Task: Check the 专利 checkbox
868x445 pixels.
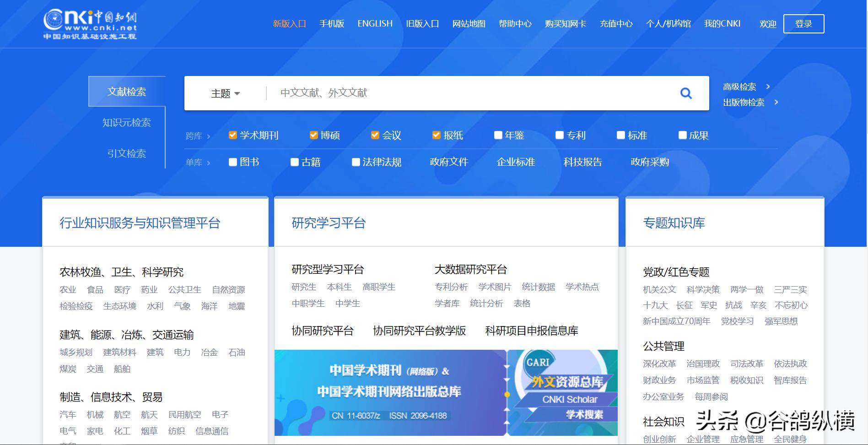Action: pos(559,135)
